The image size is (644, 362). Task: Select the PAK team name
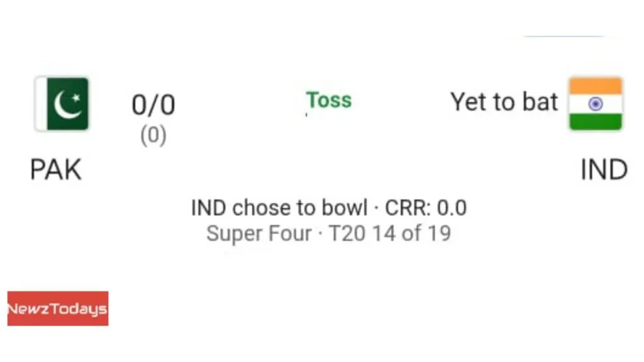[x=56, y=170]
